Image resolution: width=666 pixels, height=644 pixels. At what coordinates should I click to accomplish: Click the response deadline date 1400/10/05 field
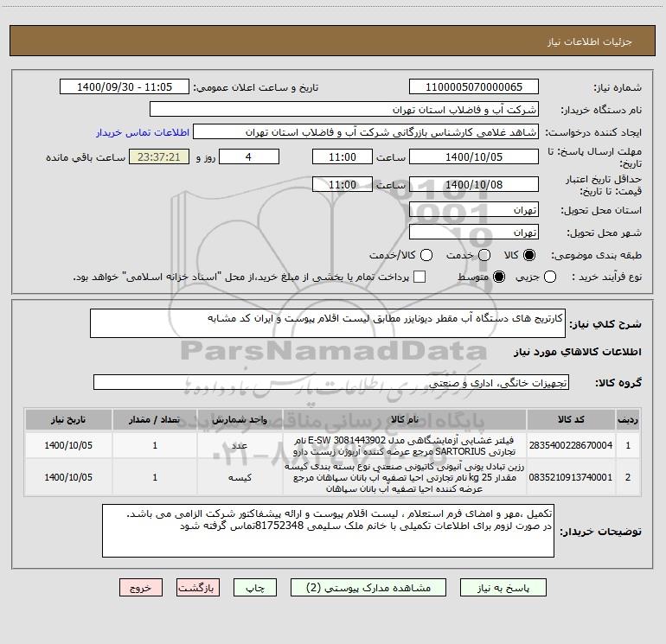474,156
